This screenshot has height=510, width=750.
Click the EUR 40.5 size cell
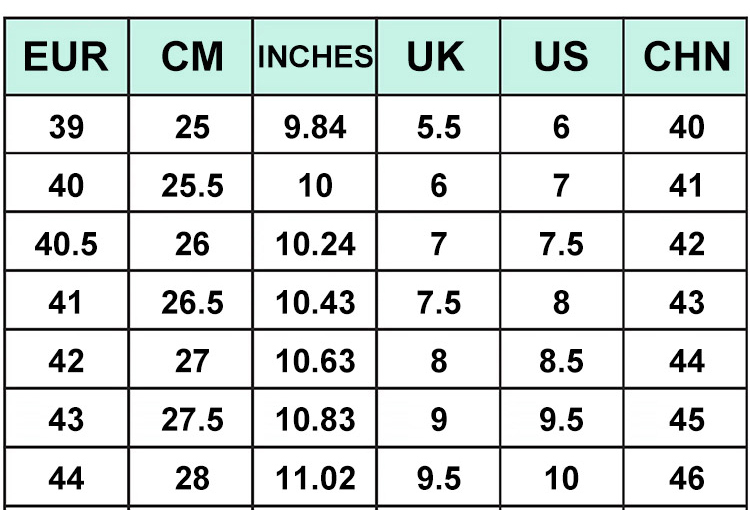pos(66,244)
